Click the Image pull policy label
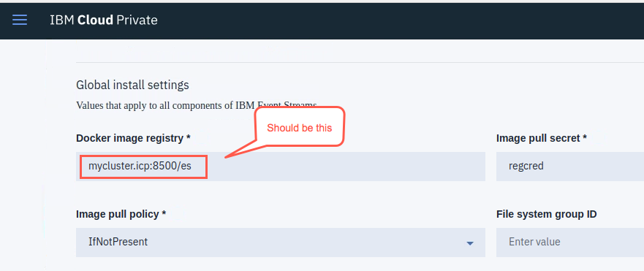Image resolution: width=644 pixels, height=271 pixels. (121, 214)
